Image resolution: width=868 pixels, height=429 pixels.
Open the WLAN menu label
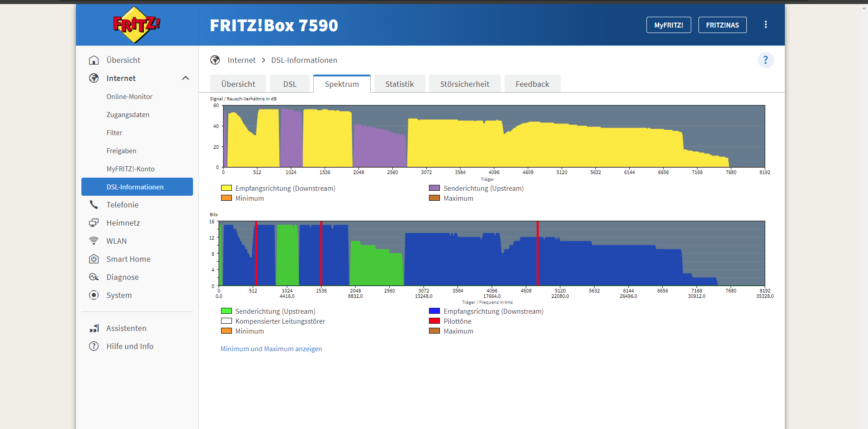pyautogui.click(x=117, y=241)
